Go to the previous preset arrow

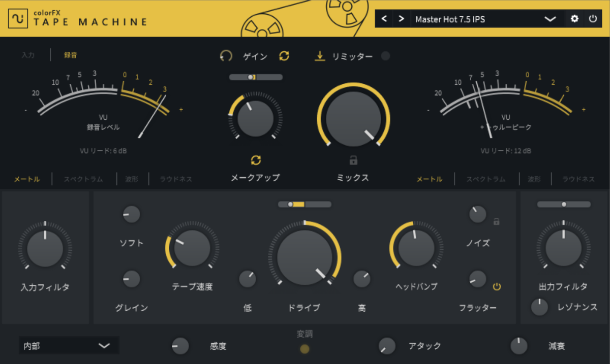(384, 19)
